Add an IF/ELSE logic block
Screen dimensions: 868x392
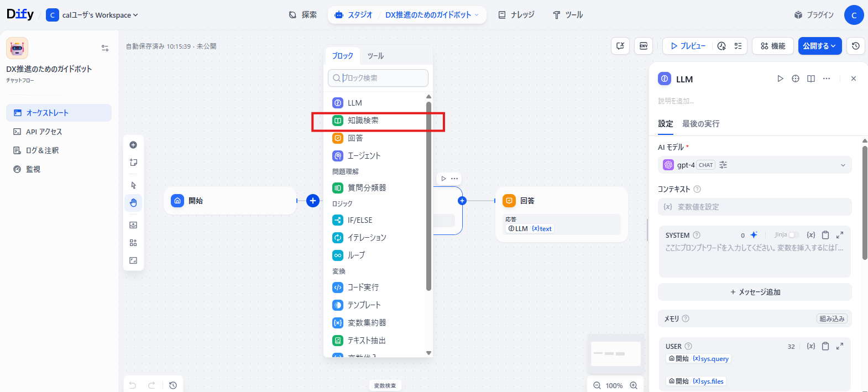378,220
